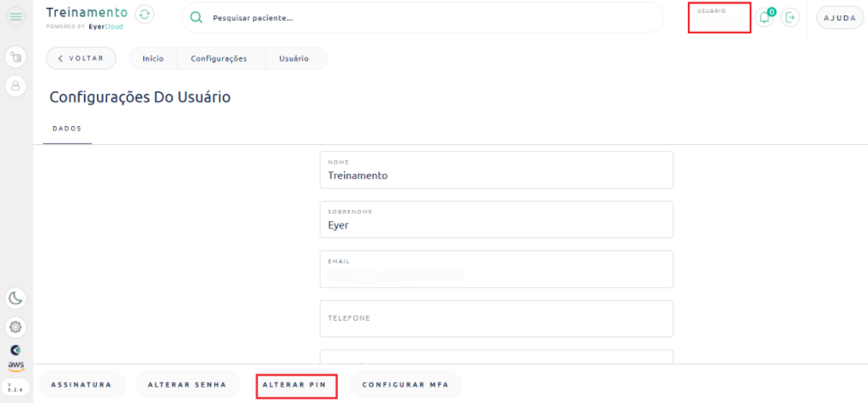Click the Alterar PIN button
Viewport: 868px width, 403px height.
[296, 385]
